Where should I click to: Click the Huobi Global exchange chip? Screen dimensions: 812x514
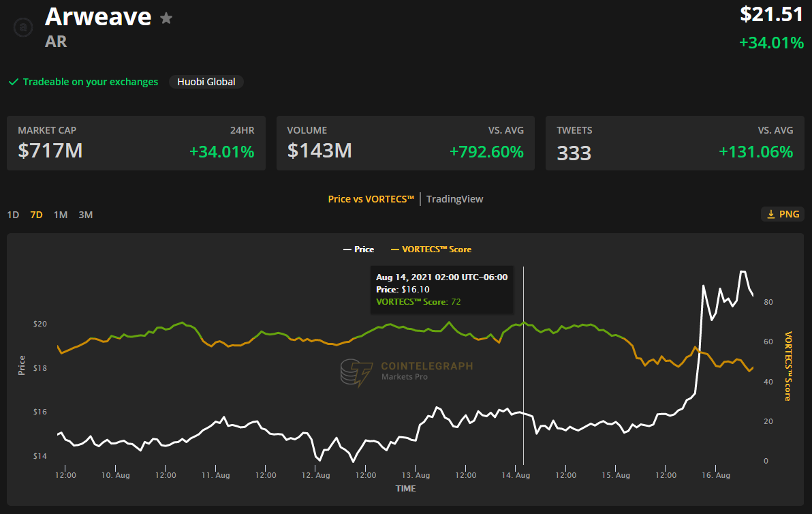(x=206, y=82)
